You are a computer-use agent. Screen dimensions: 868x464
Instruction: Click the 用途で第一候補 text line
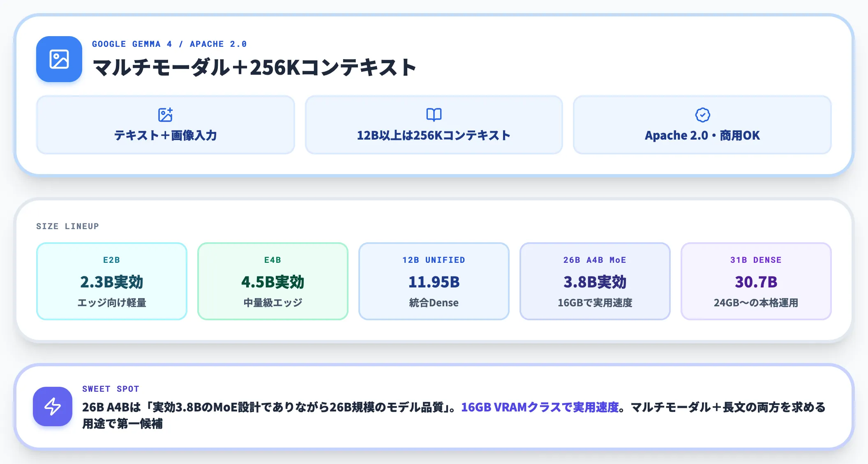pyautogui.click(x=122, y=423)
